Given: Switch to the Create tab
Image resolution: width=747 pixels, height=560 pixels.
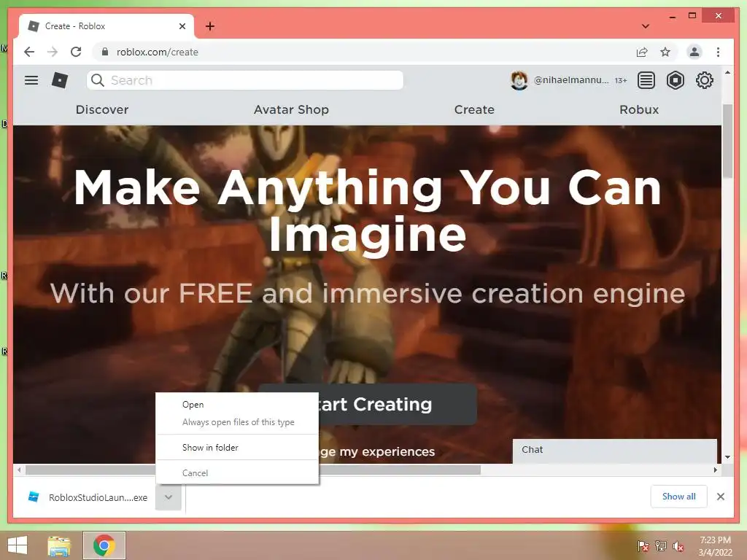Looking at the screenshot, I should pyautogui.click(x=474, y=109).
